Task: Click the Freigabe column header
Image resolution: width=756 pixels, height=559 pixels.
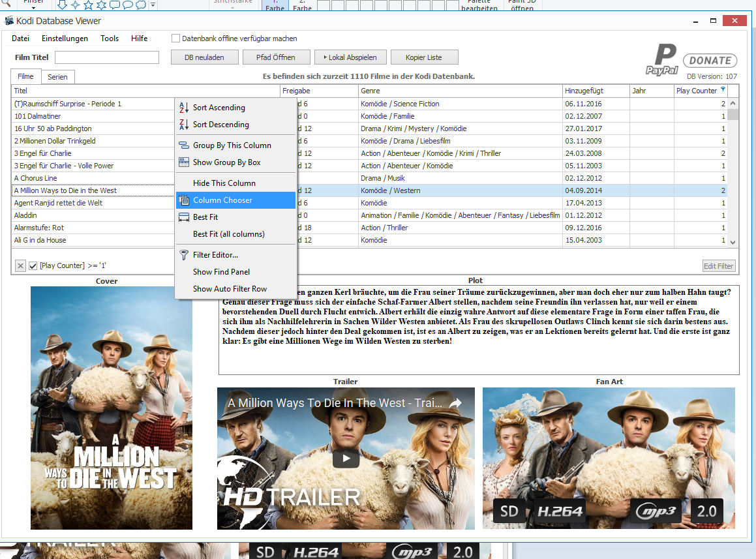Action: point(319,91)
